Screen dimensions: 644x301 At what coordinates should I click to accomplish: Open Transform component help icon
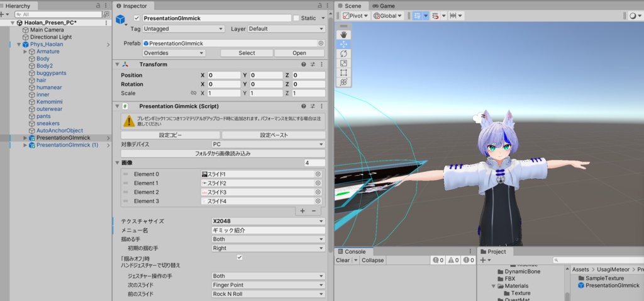304,65
